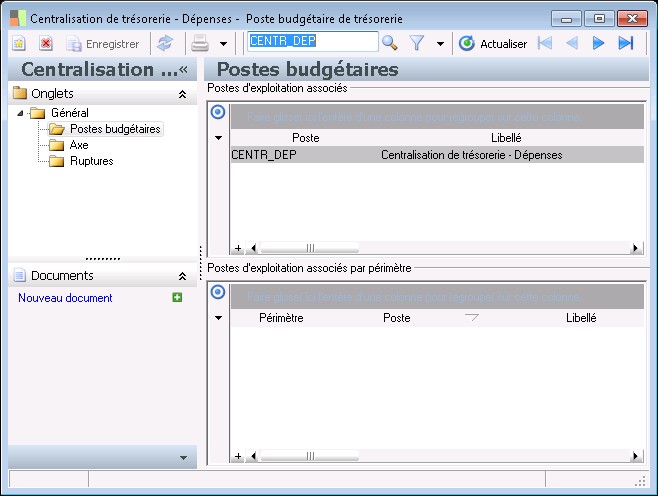The width and height of the screenshot is (658, 496).
Task: Select the Ruptures tree item
Action: [x=91, y=161]
